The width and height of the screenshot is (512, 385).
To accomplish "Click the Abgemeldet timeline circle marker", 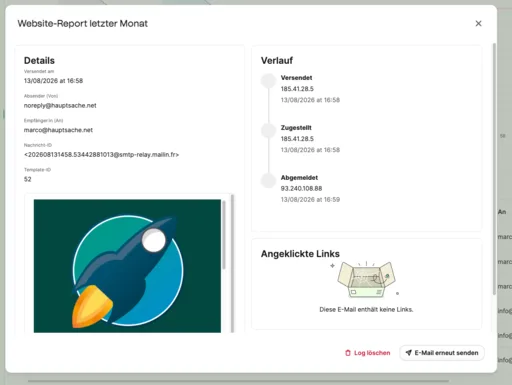I will tap(268, 180).
